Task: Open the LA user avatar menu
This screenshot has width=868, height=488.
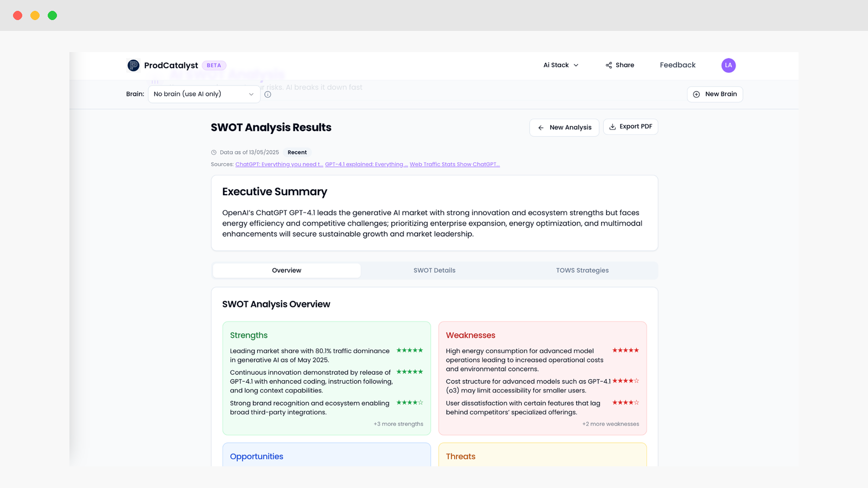Action: coord(729,65)
